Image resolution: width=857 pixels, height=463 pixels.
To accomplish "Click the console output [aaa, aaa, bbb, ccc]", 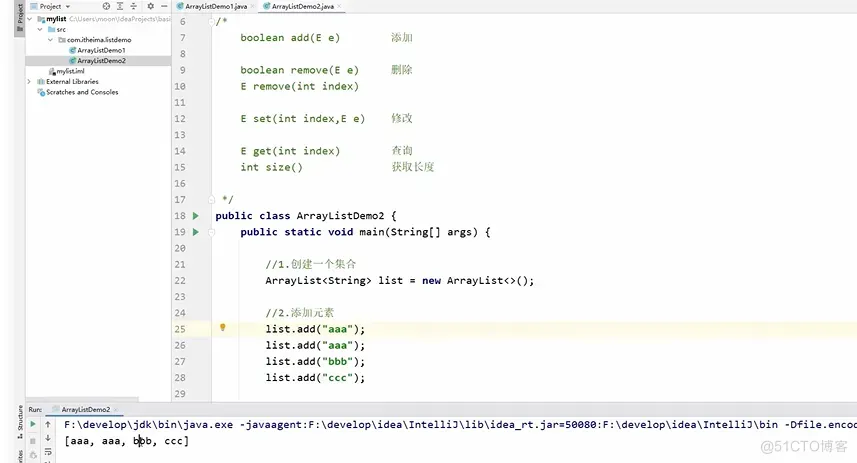I will click(126, 441).
